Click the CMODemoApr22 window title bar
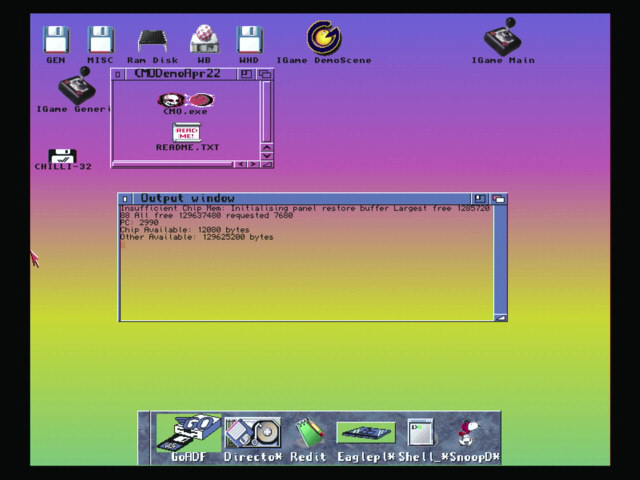 tap(180, 74)
